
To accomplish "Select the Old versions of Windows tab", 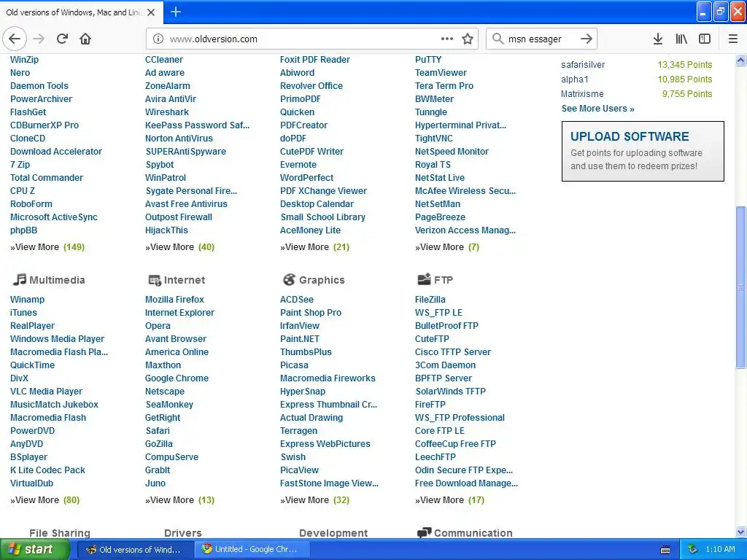I will (x=74, y=12).
